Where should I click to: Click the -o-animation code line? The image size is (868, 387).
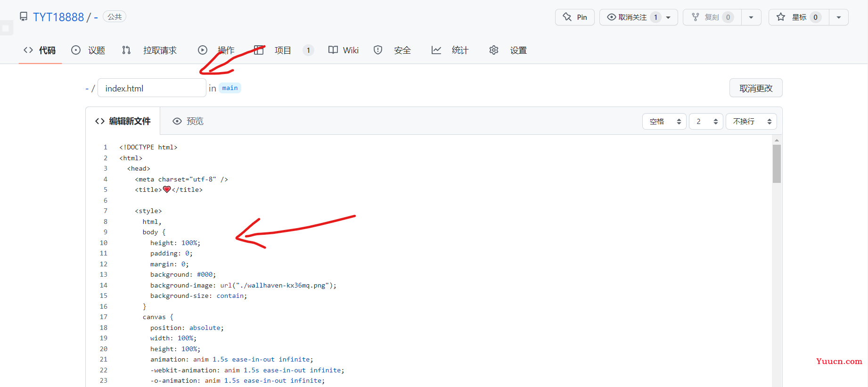(237, 380)
